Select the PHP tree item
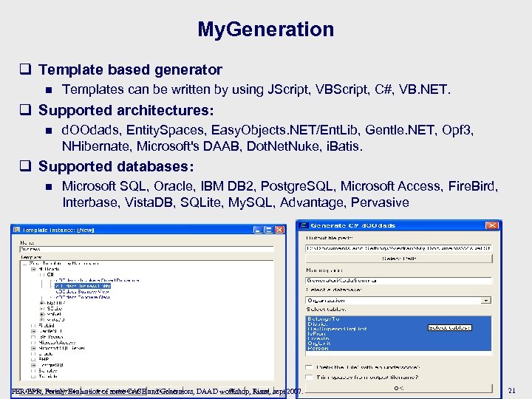This screenshot has height=399, width=532. click(x=44, y=359)
